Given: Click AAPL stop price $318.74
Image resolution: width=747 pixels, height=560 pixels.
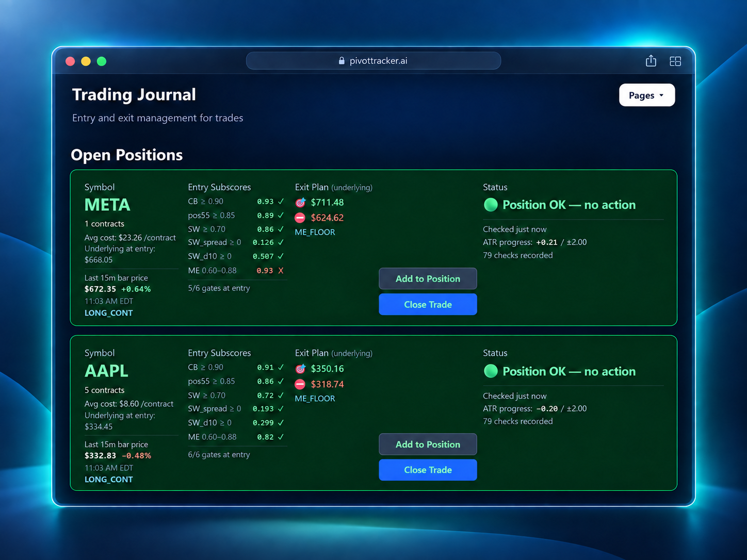Looking at the screenshot, I should point(327,384).
